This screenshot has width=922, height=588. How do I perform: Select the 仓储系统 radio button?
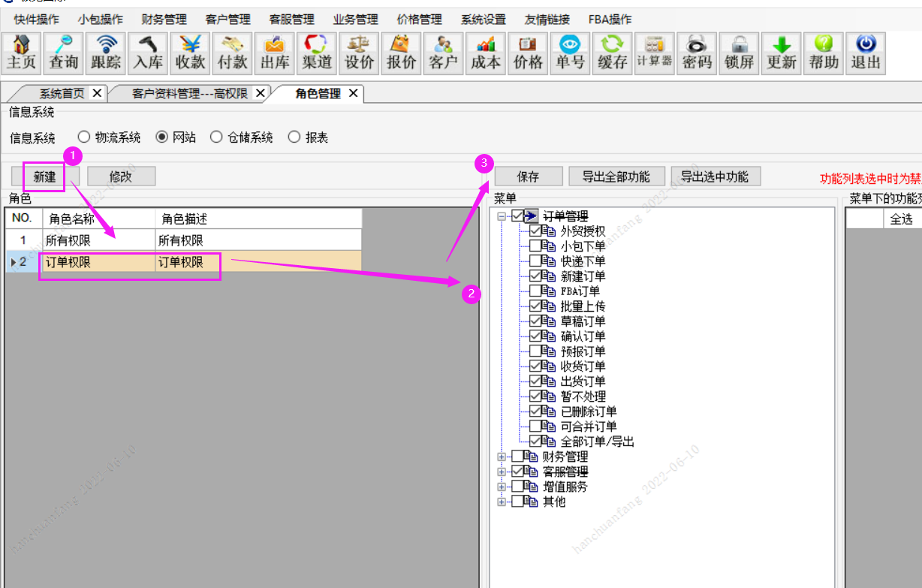point(216,137)
